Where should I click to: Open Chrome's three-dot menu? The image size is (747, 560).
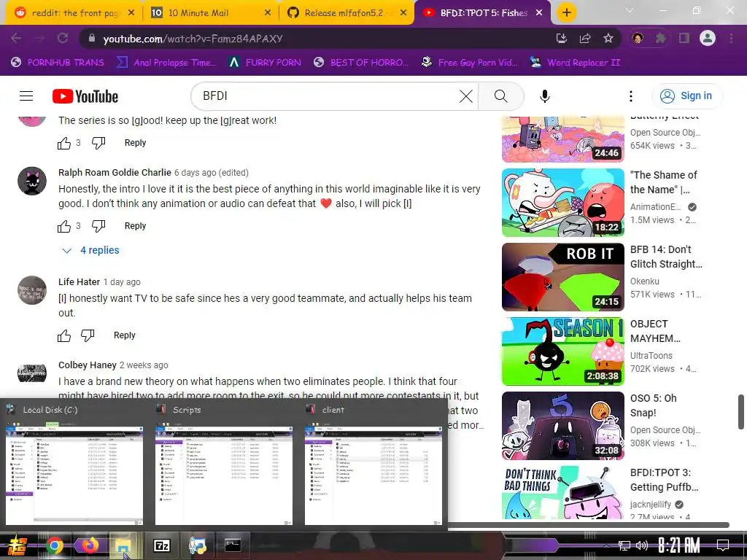(731, 39)
